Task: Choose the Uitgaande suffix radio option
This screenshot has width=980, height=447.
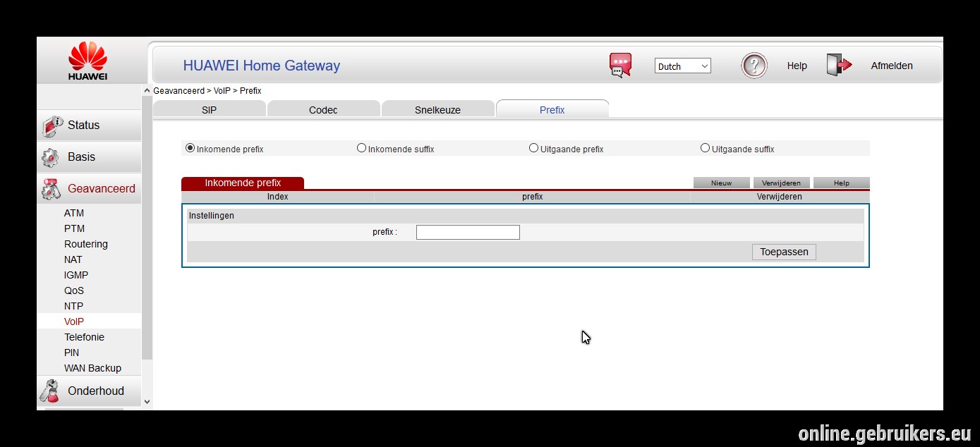Action: (705, 148)
